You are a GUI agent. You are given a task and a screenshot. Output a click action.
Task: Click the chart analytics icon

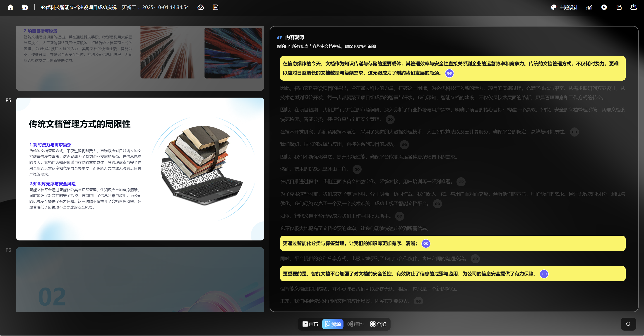pyautogui.click(x=589, y=7)
